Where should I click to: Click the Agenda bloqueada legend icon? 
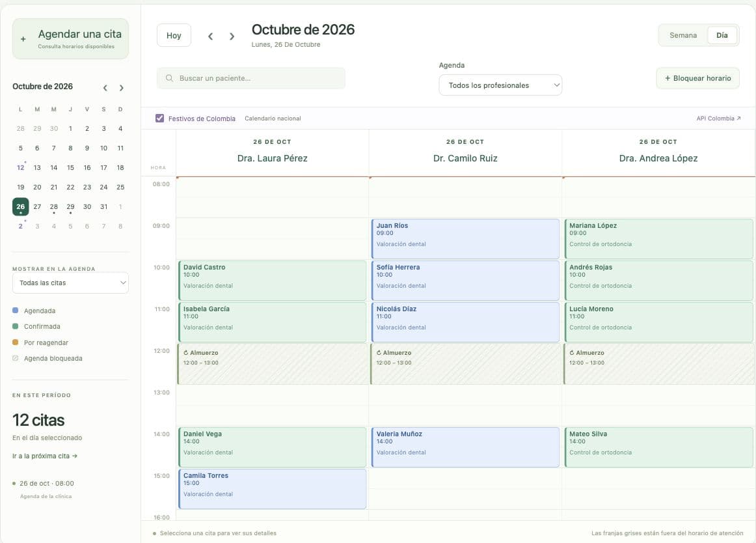pos(16,358)
